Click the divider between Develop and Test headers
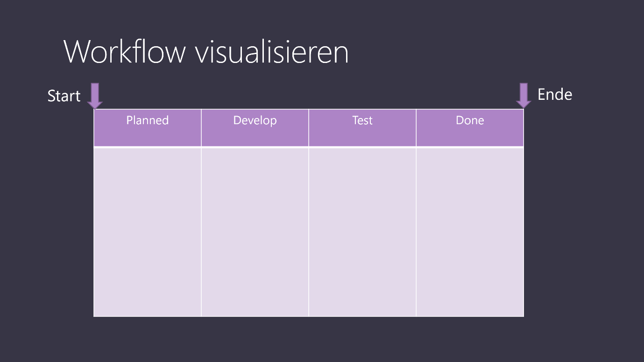Screen dimensions: 644x362 point(309,128)
